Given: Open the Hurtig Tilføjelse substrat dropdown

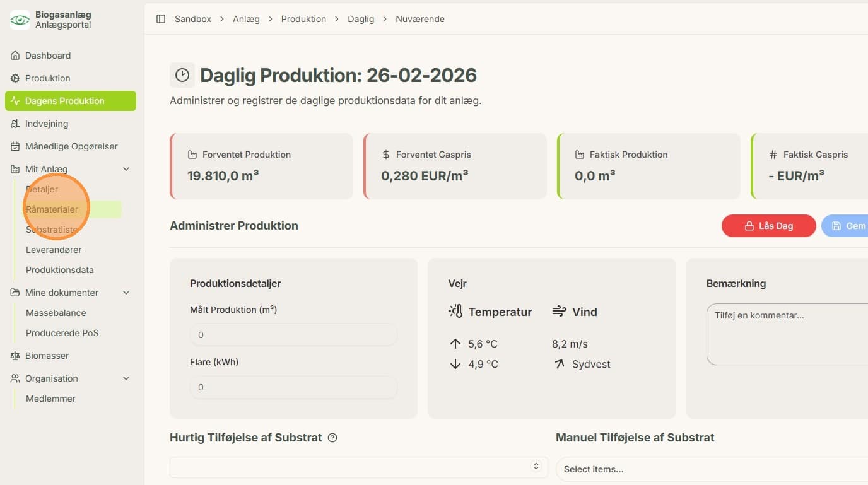Looking at the screenshot, I should 358,467.
